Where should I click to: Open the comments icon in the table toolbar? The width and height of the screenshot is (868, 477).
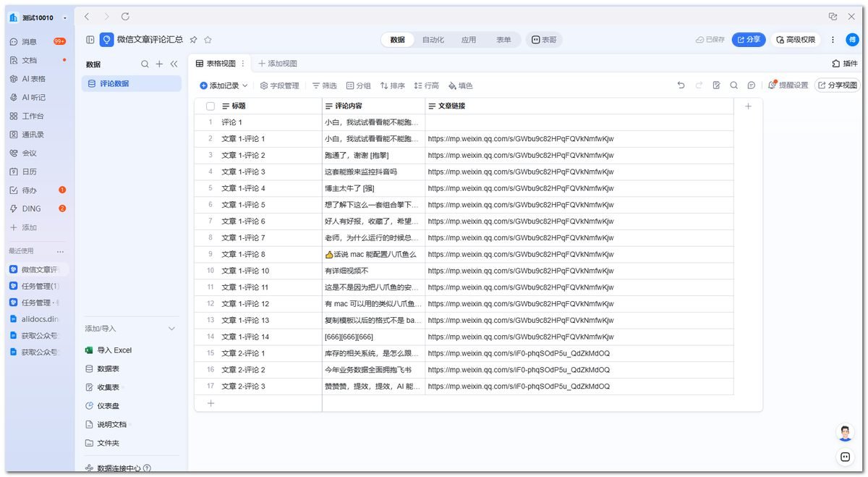752,85
